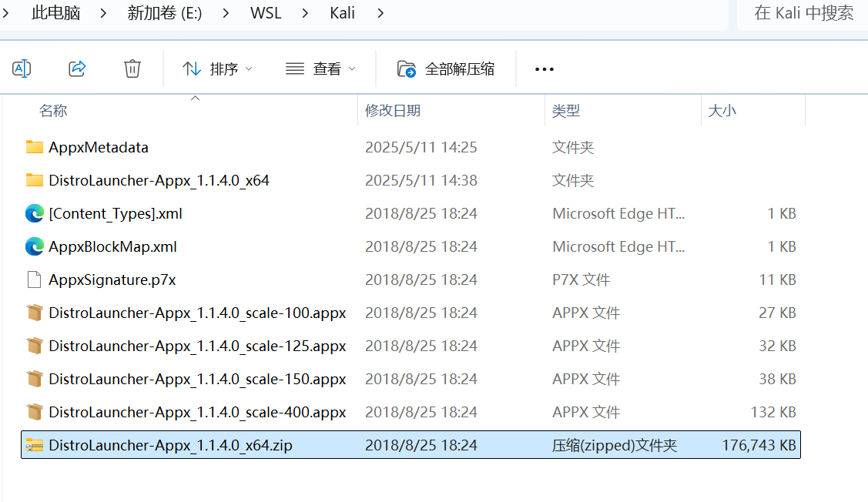Expand chevron after WSL breadcrumb
Screen dimensions: 868x502
click(305, 13)
